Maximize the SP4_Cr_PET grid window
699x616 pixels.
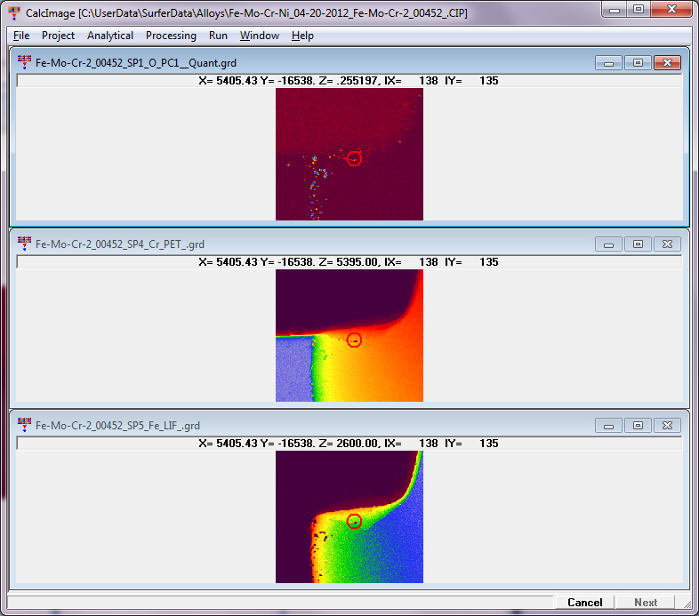(x=638, y=244)
